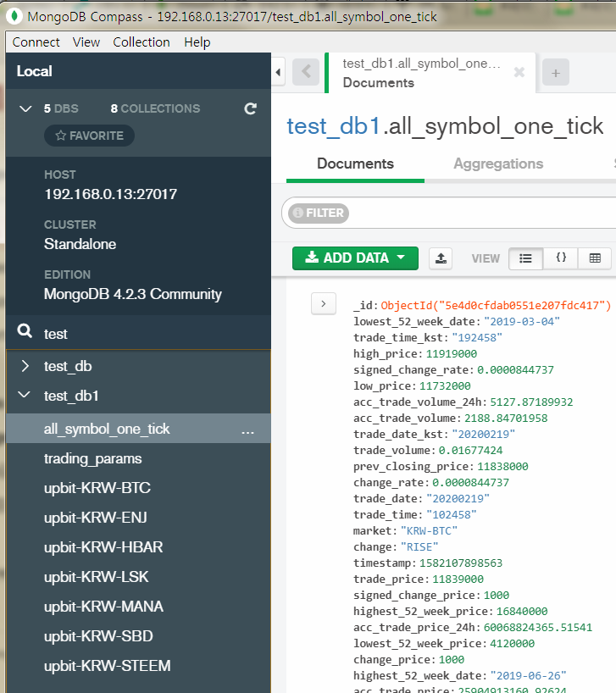Click the lowest_52_week_date value "2019-03-04"
The height and width of the screenshot is (693, 616).
[x=522, y=321]
